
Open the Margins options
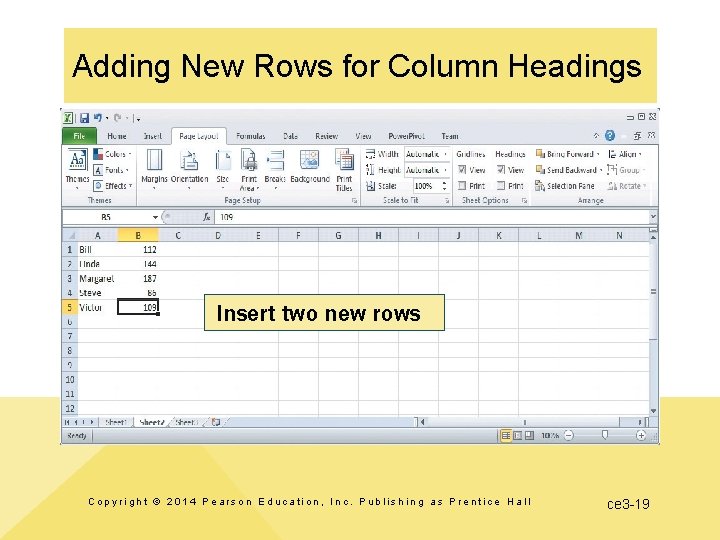[154, 169]
